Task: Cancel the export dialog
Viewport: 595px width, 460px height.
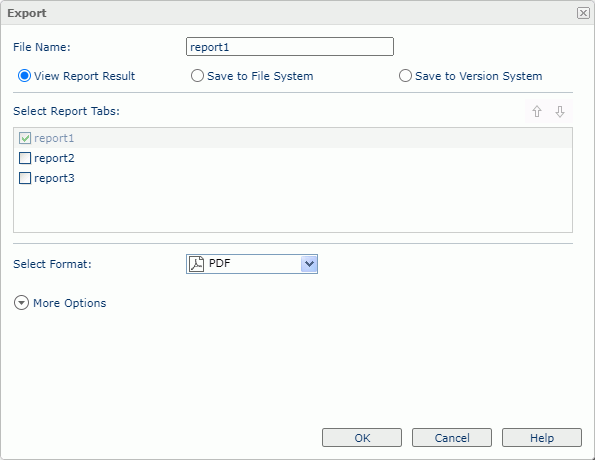Action: coord(452,438)
